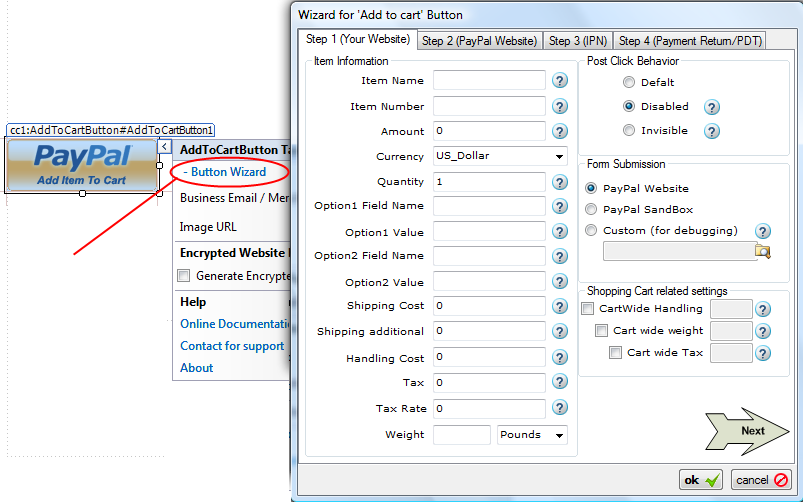Choose PayPal SandBox form submission

point(591,209)
